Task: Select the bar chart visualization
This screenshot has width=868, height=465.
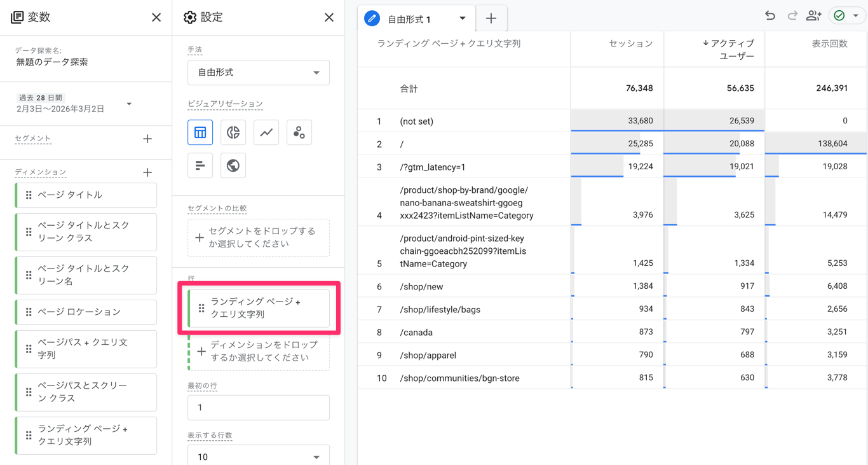Action: tap(200, 165)
